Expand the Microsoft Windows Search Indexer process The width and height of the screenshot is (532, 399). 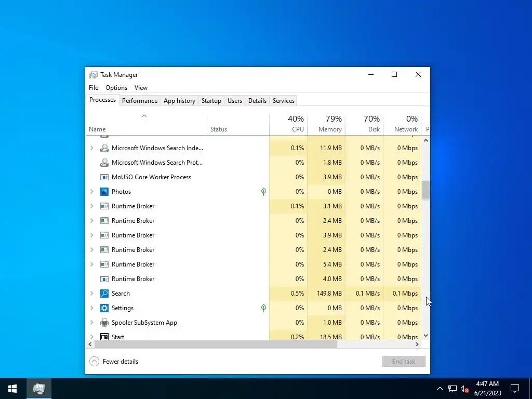(x=91, y=148)
